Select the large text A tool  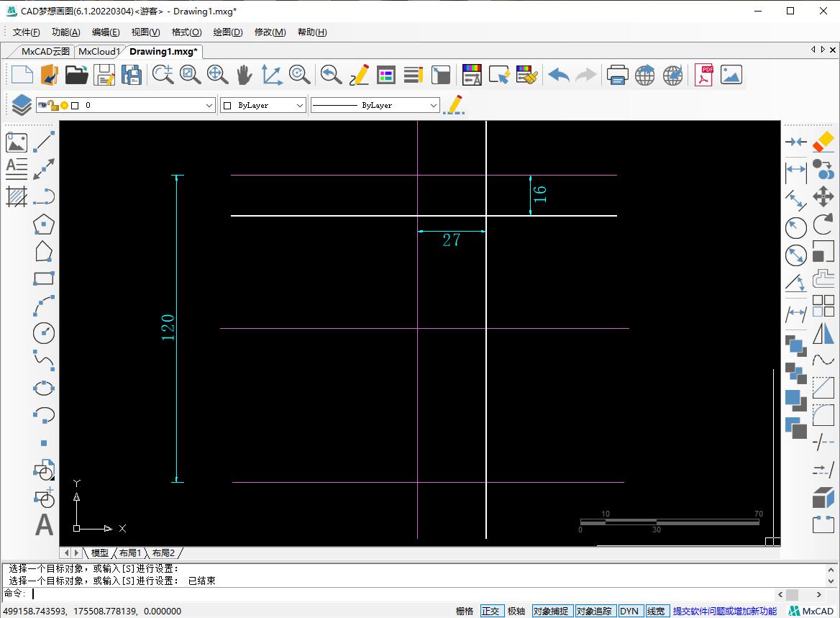click(x=44, y=524)
